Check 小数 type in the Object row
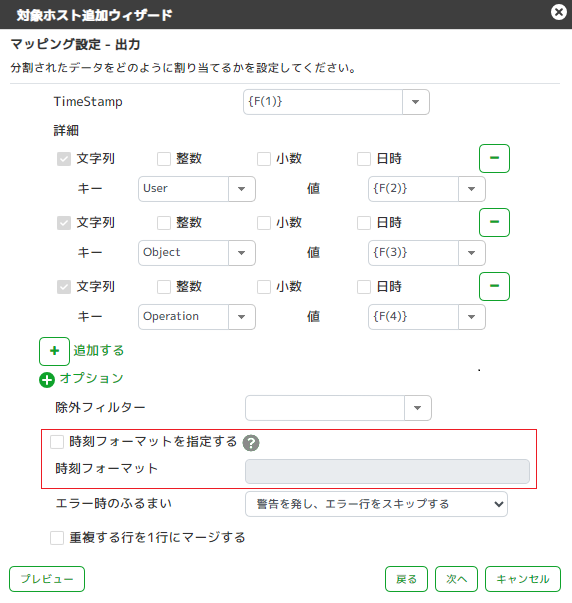This screenshot has width=572, height=603. click(x=264, y=223)
